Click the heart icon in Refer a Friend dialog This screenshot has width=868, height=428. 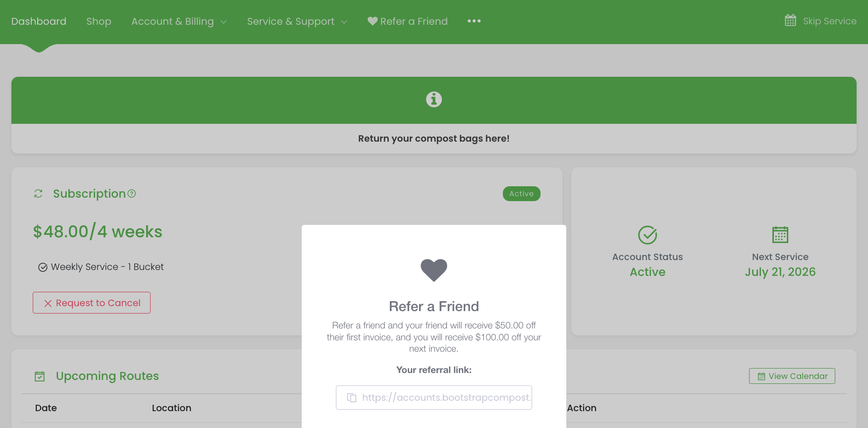pyautogui.click(x=434, y=270)
